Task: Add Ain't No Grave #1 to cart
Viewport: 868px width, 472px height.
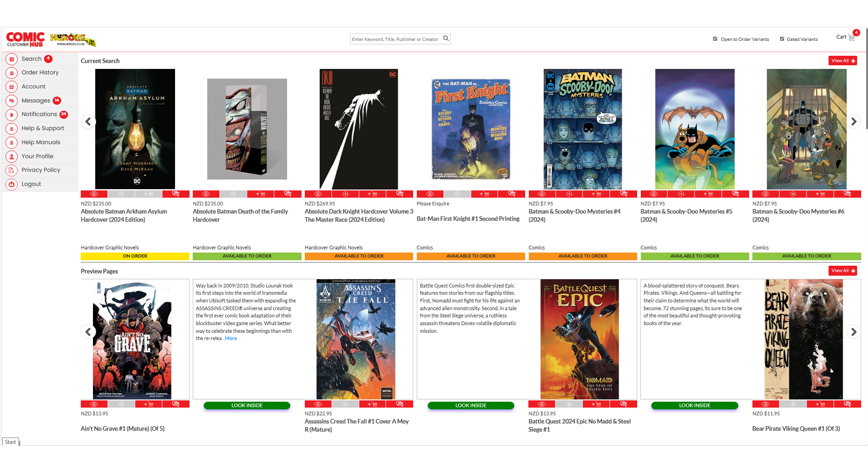Action: click(148, 404)
